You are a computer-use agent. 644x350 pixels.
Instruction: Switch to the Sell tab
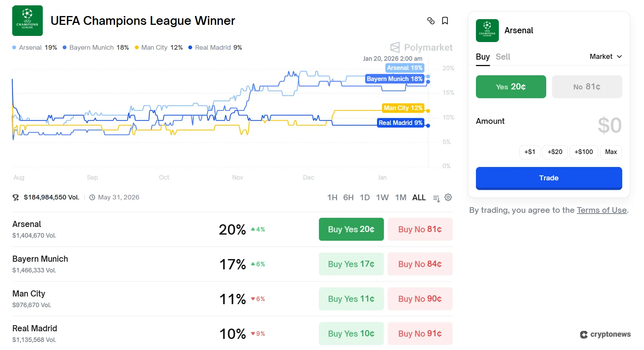[x=503, y=57]
